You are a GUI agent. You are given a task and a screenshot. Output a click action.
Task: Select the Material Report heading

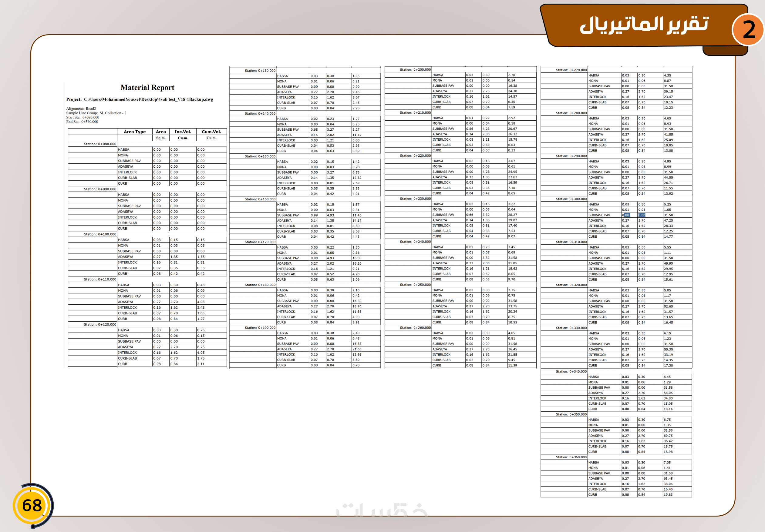pos(147,88)
